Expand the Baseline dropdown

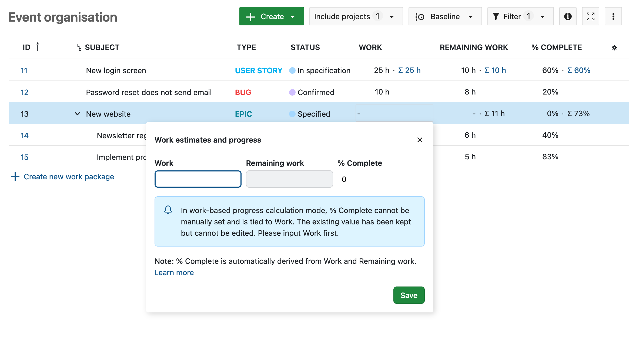pos(445,16)
